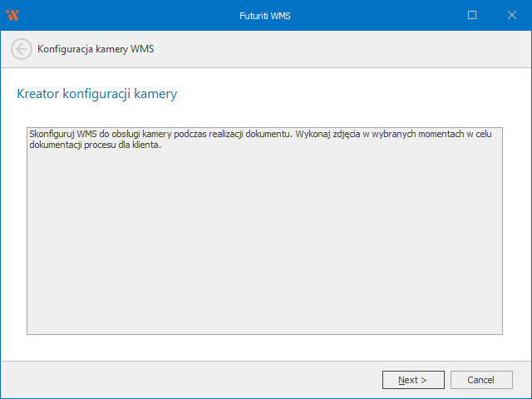Cancel the camera configuration wizard

coord(481,380)
